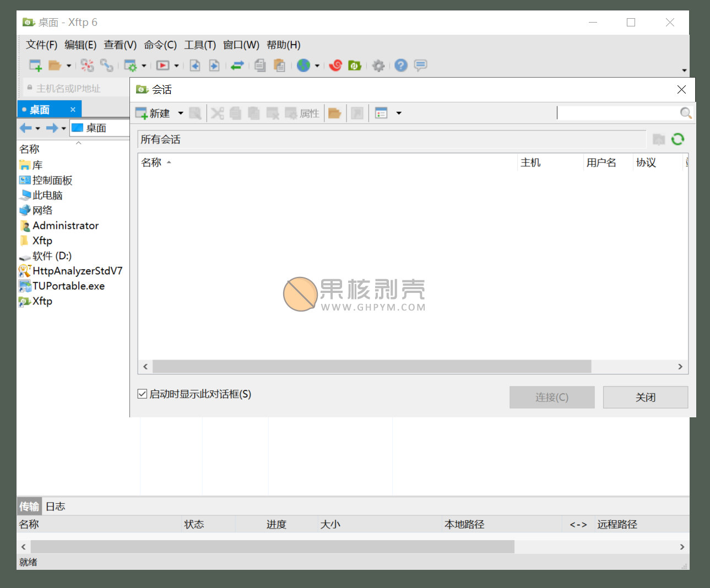Click the options gear icon in toolbar
Screen dimensions: 710x588
(378, 66)
